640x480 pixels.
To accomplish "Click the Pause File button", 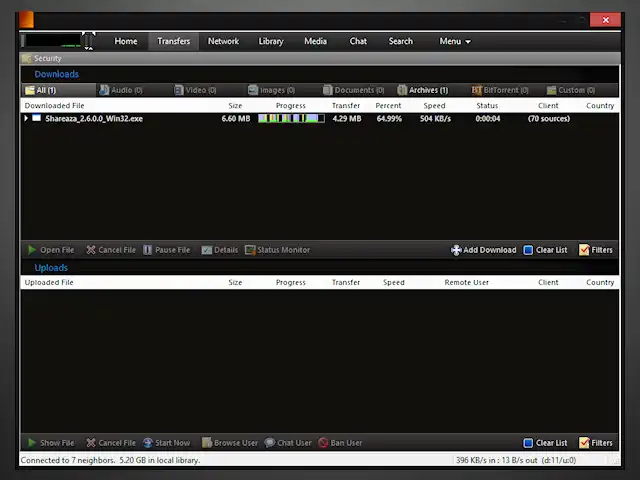I will (167, 250).
